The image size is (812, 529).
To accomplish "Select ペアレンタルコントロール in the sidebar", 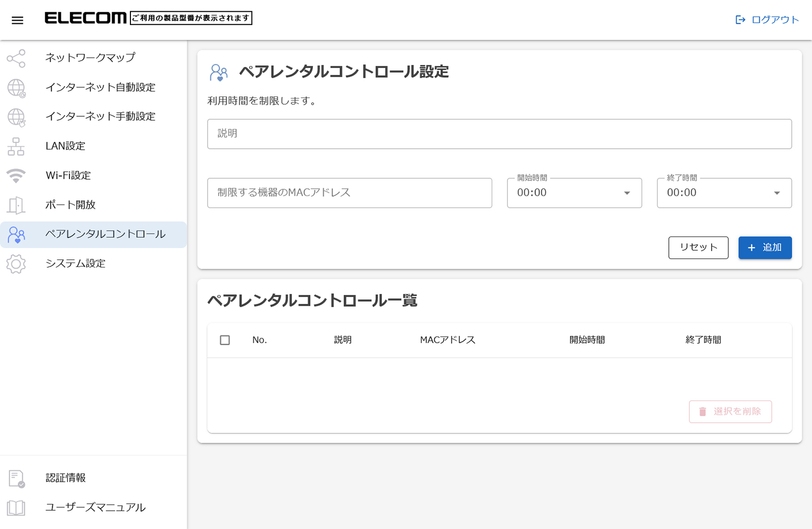I will tap(105, 235).
